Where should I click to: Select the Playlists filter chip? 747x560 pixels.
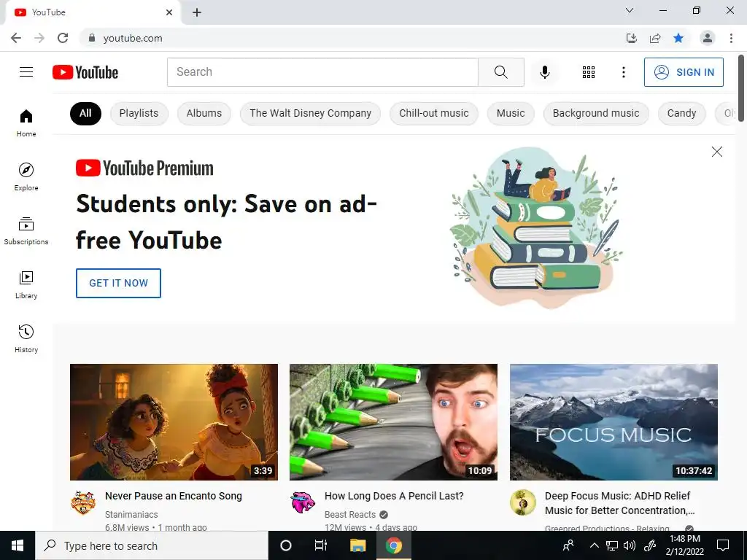tap(139, 113)
